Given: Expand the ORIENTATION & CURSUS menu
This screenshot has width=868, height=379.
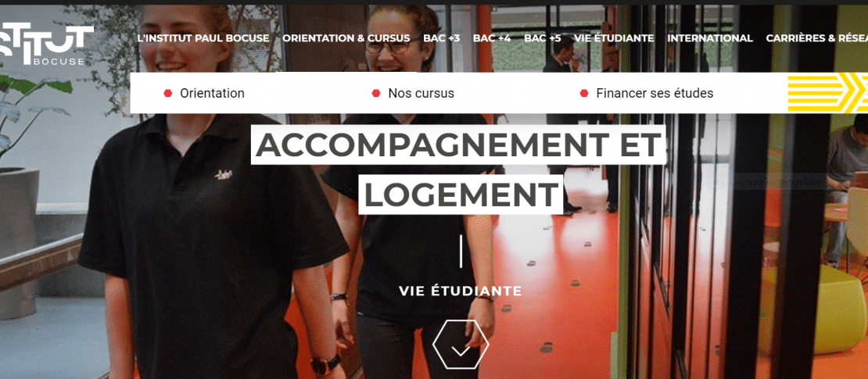Looking at the screenshot, I should pos(346,38).
